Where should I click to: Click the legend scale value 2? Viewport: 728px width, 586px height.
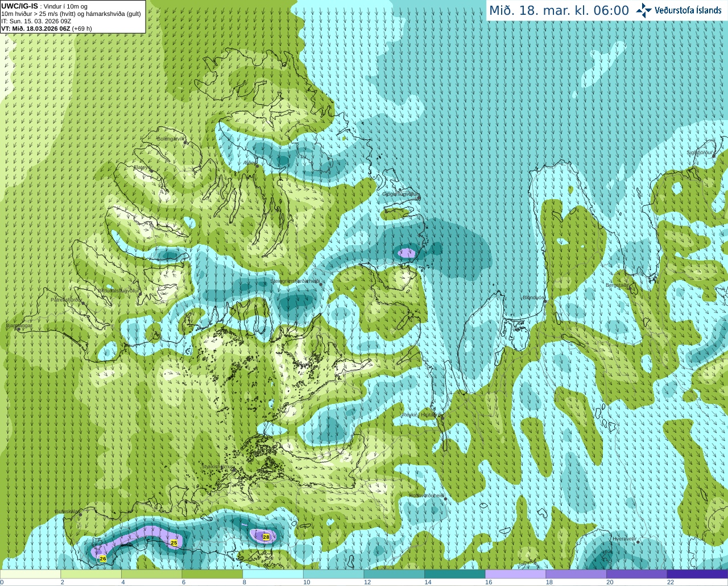[x=63, y=582]
